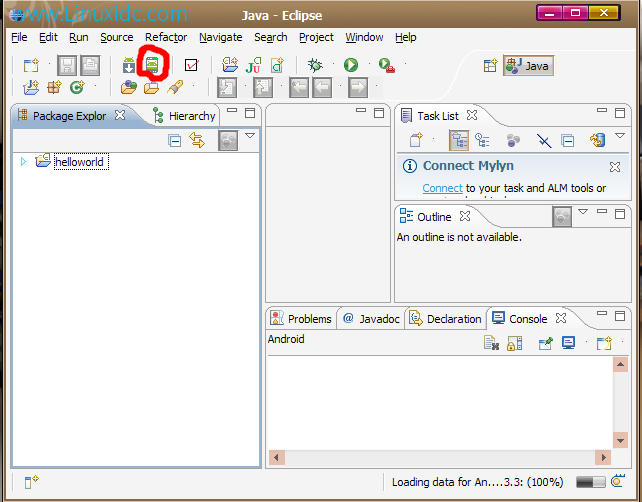
Task: Click the Forward navigation arrow icon
Action: pyautogui.click(x=358, y=87)
